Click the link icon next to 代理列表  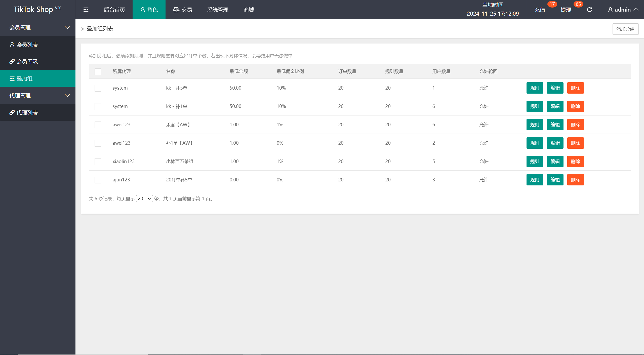pyautogui.click(x=12, y=112)
